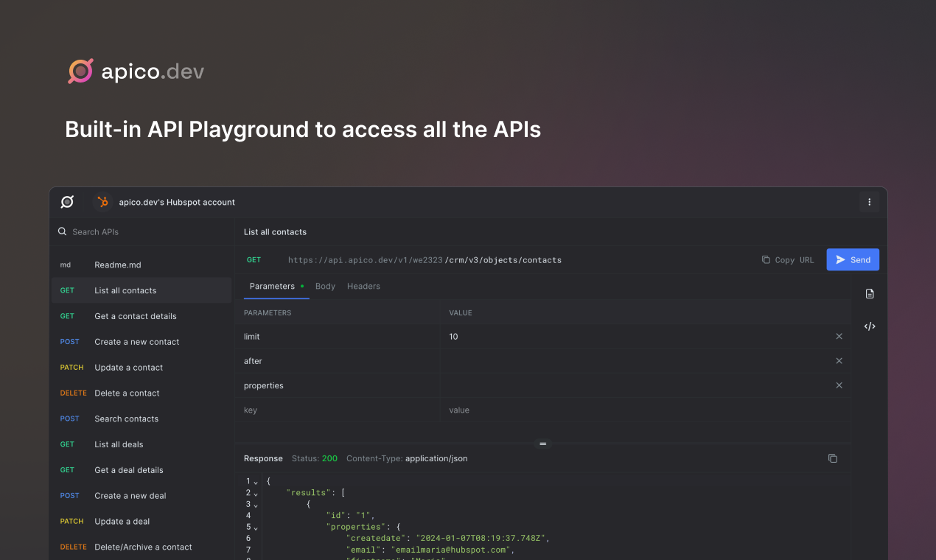Select Update a contact endpoint
936x560 pixels.
tap(142, 368)
